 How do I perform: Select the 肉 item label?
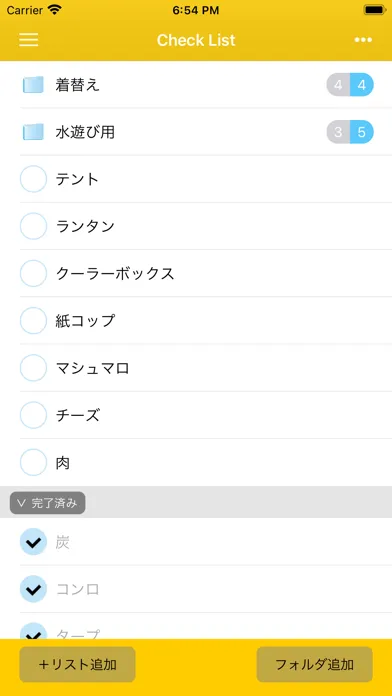tap(63, 463)
